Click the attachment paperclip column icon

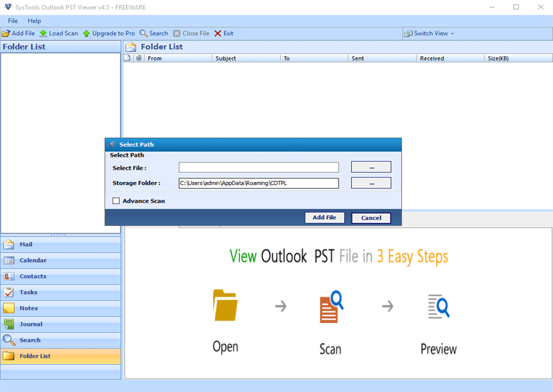pyautogui.click(x=139, y=58)
